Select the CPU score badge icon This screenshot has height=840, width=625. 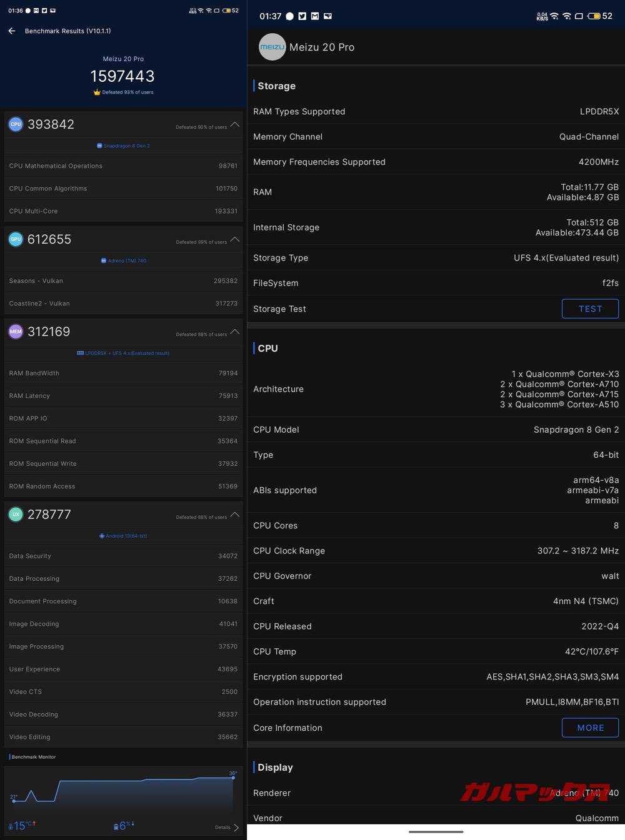[x=16, y=124]
